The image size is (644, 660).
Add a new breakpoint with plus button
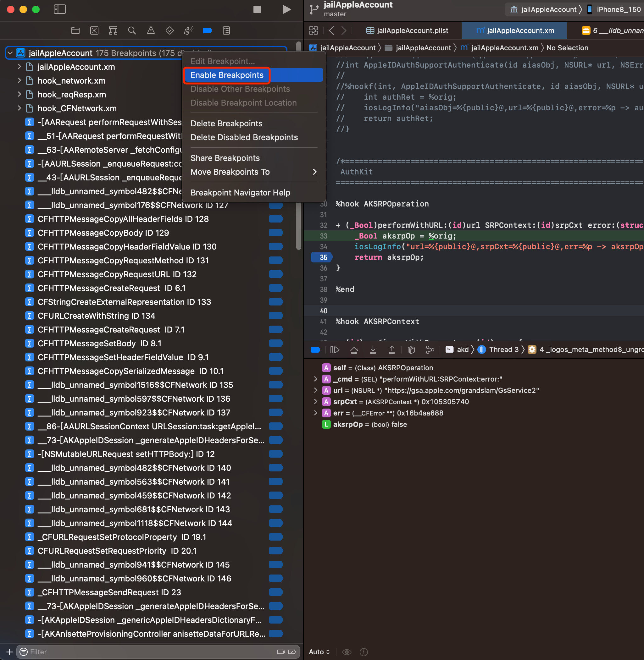tap(9, 652)
